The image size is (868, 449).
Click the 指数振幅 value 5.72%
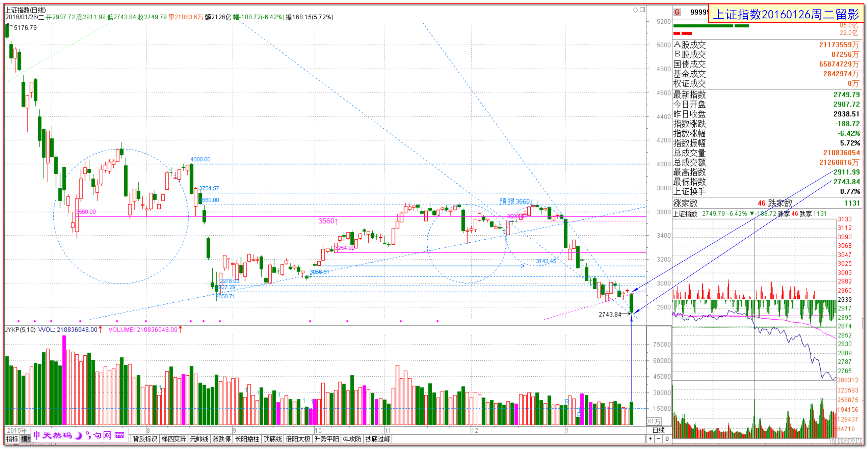[x=850, y=143]
